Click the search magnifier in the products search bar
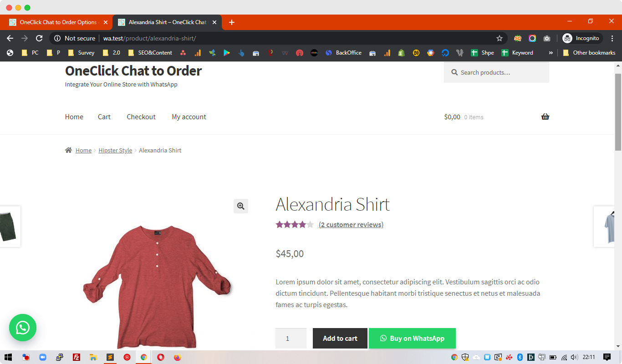 [454, 72]
